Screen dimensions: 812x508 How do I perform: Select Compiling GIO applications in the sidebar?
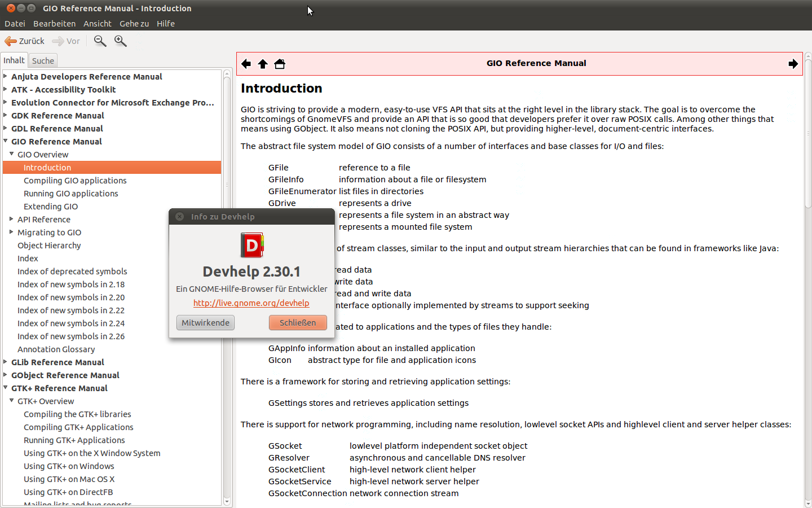pyautogui.click(x=75, y=180)
